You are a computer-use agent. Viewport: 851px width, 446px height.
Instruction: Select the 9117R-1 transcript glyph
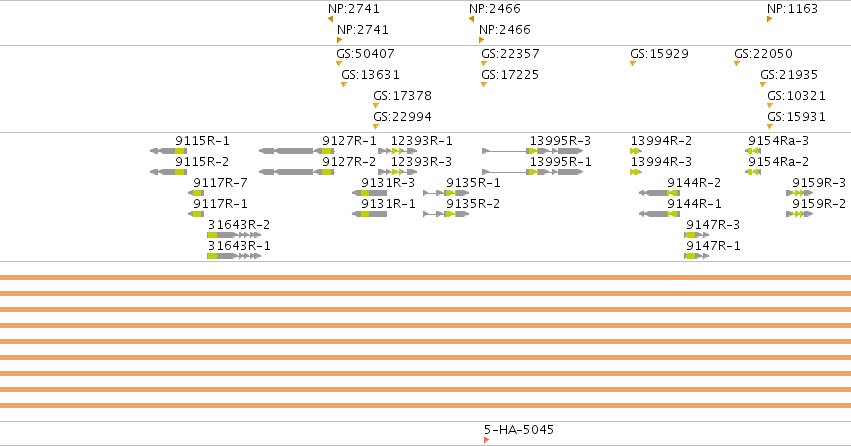point(196,214)
